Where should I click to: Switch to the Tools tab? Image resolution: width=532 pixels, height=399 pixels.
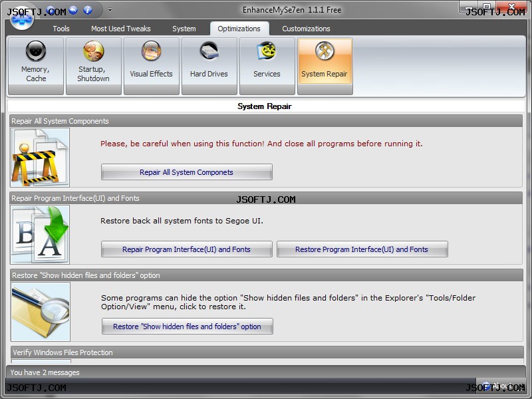pyautogui.click(x=61, y=29)
